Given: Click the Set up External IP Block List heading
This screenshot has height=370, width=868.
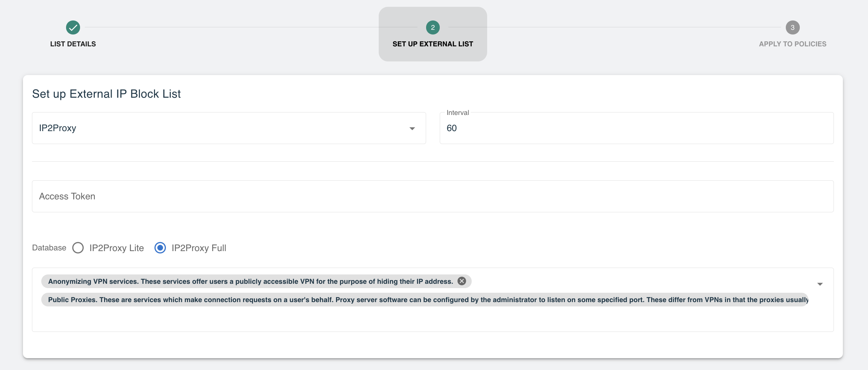Looking at the screenshot, I should (x=106, y=94).
